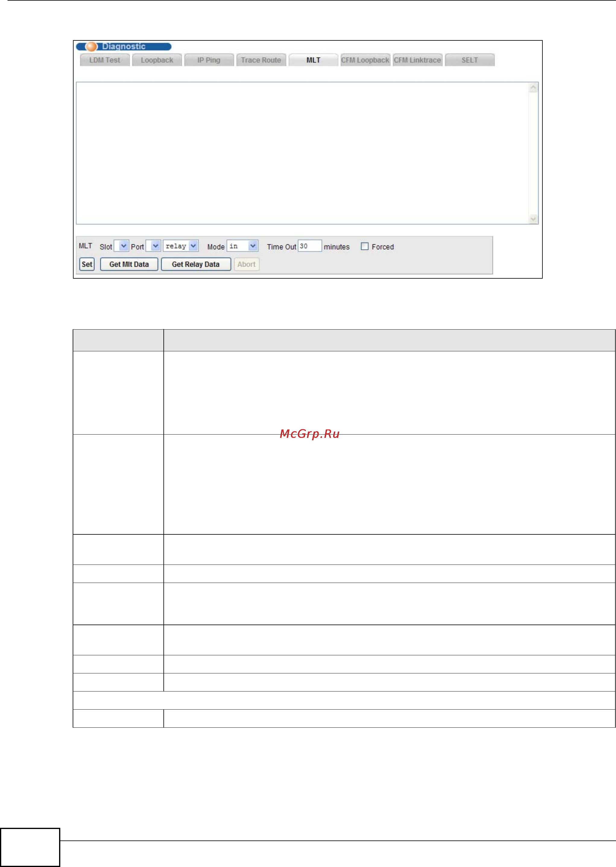Viewport: 616px width, 867px height.
Task: Click the orange Diagnostic orb icon
Action: tap(91, 47)
